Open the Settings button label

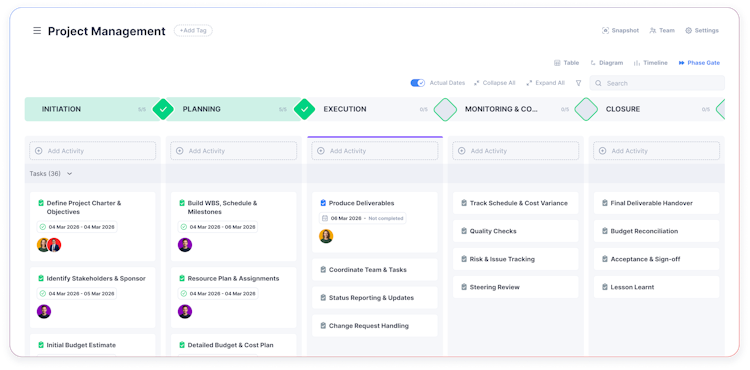pyautogui.click(x=706, y=31)
